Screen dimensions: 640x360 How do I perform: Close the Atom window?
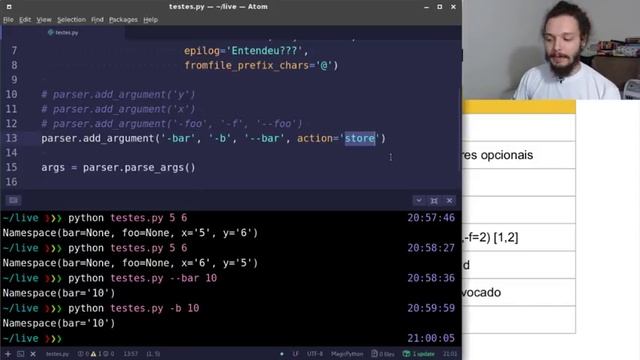point(453,7)
